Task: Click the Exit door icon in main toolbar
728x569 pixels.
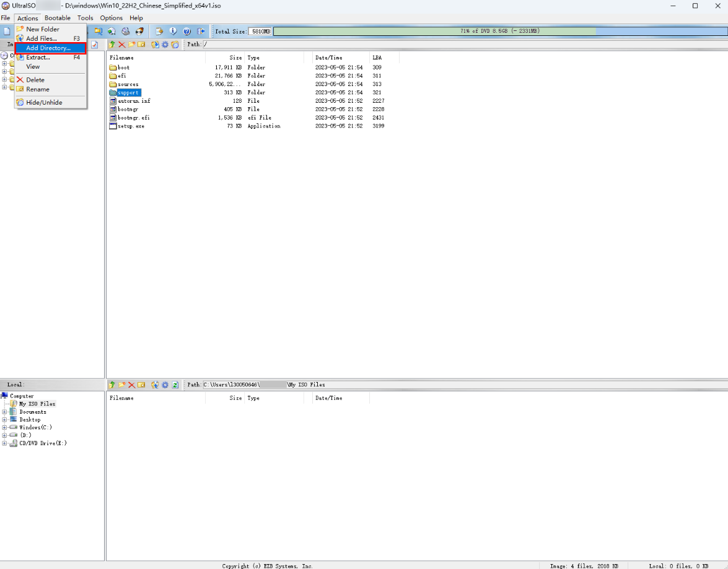Action: [201, 31]
